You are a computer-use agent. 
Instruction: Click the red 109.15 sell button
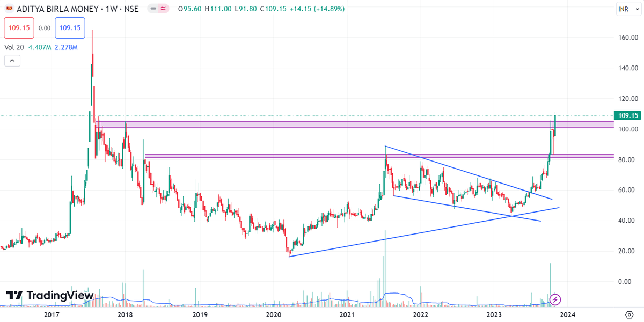point(19,28)
